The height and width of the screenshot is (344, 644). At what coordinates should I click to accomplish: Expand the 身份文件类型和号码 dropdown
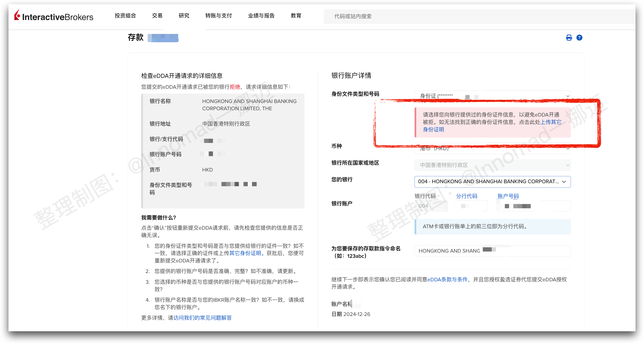point(492,96)
